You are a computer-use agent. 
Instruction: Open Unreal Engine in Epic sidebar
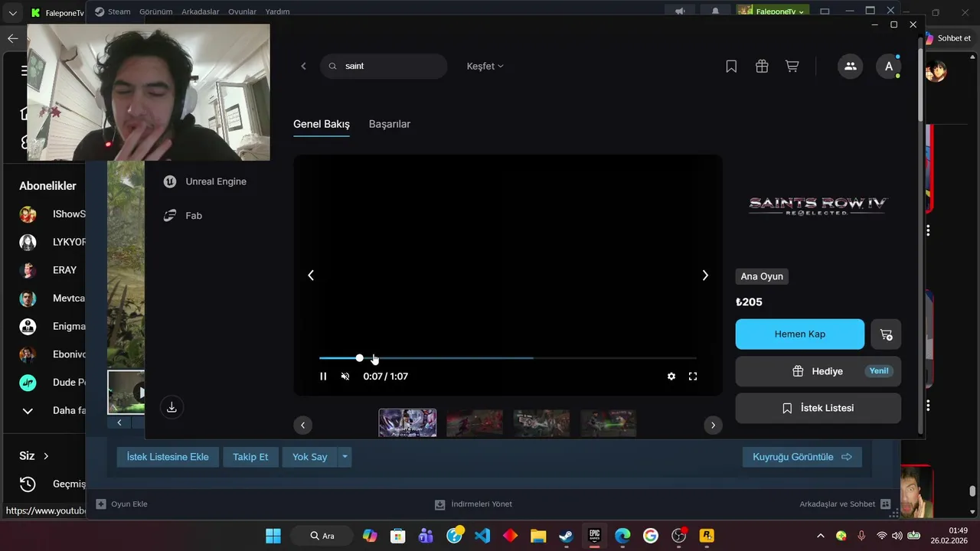205,181
